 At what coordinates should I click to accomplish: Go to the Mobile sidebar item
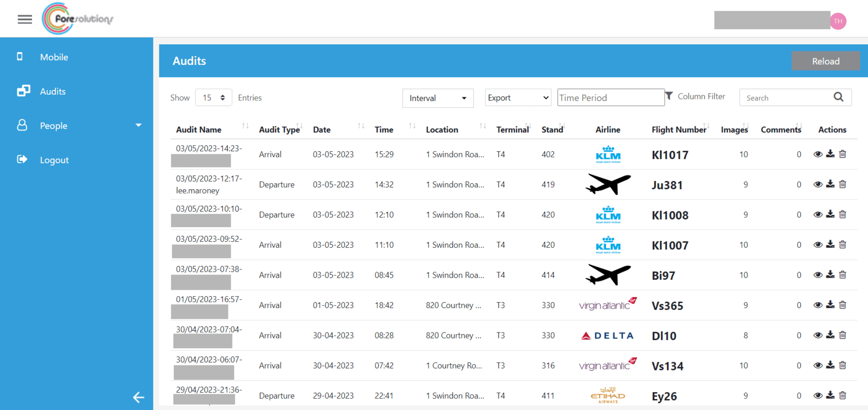54,57
